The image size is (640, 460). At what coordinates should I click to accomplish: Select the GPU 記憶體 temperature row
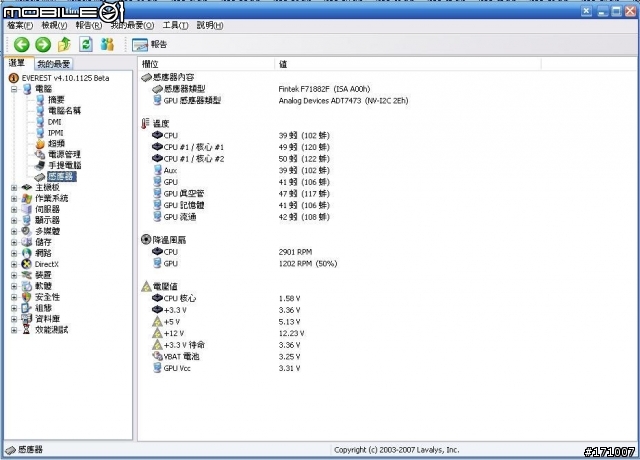pyautogui.click(x=241, y=205)
